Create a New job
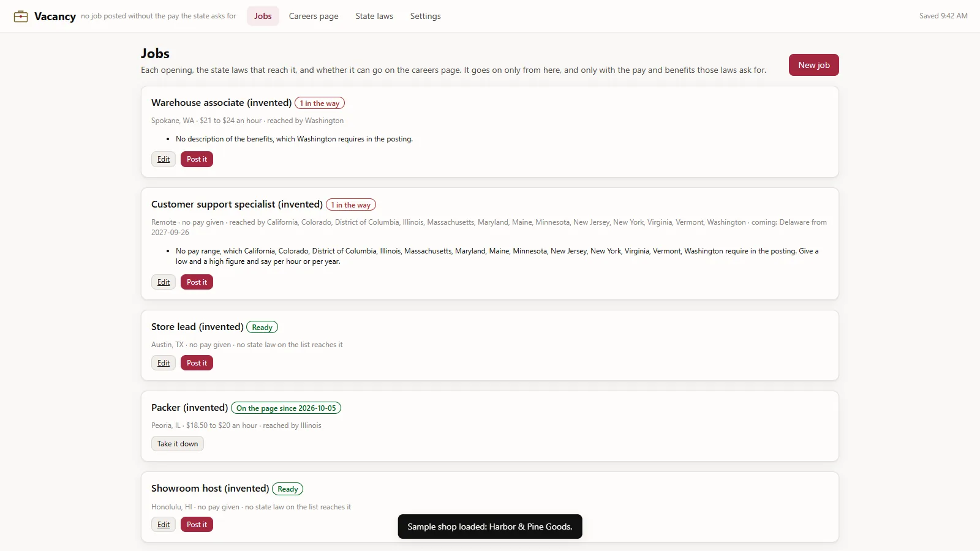 point(813,65)
